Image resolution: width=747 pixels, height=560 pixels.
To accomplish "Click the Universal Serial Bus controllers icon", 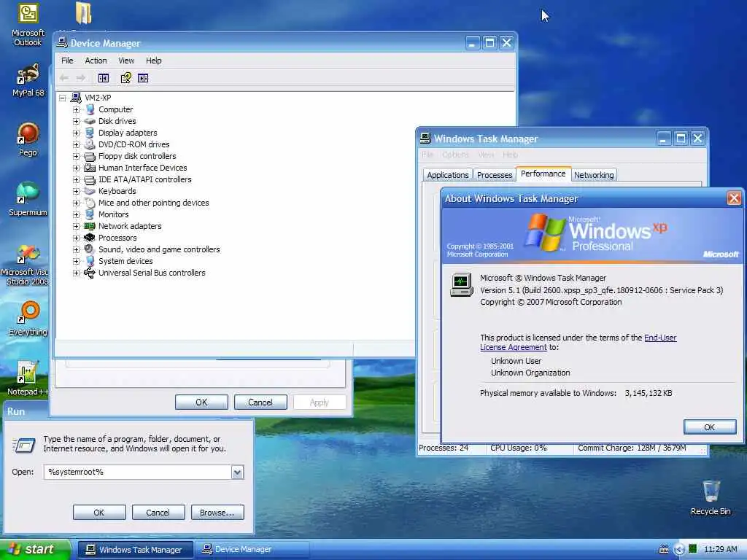I will click(90, 273).
